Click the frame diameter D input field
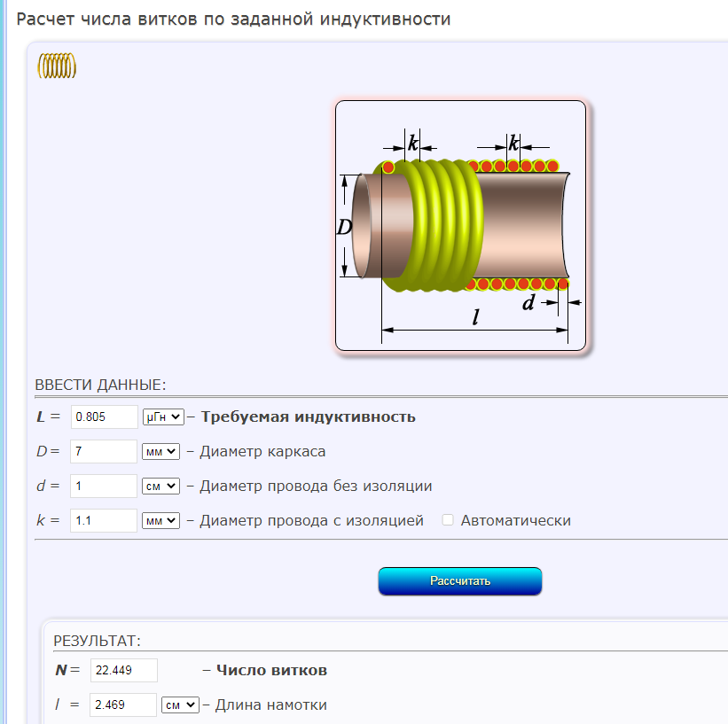This screenshot has height=724, width=728. (x=104, y=451)
